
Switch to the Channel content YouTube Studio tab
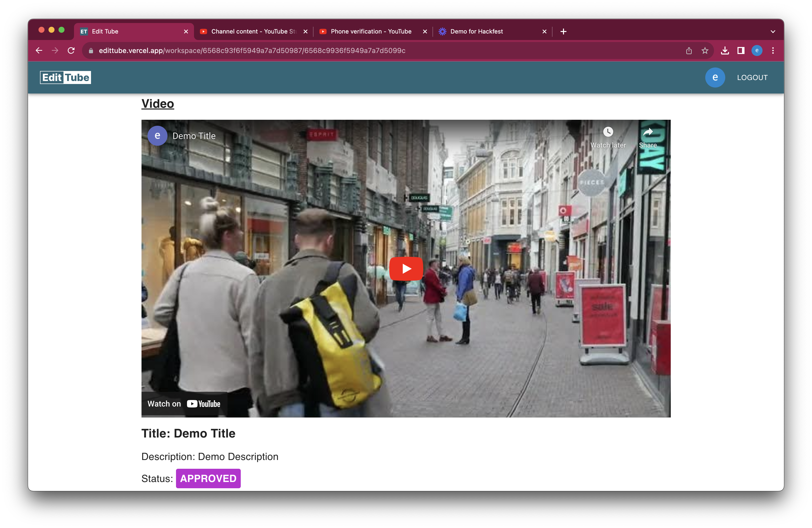click(253, 31)
